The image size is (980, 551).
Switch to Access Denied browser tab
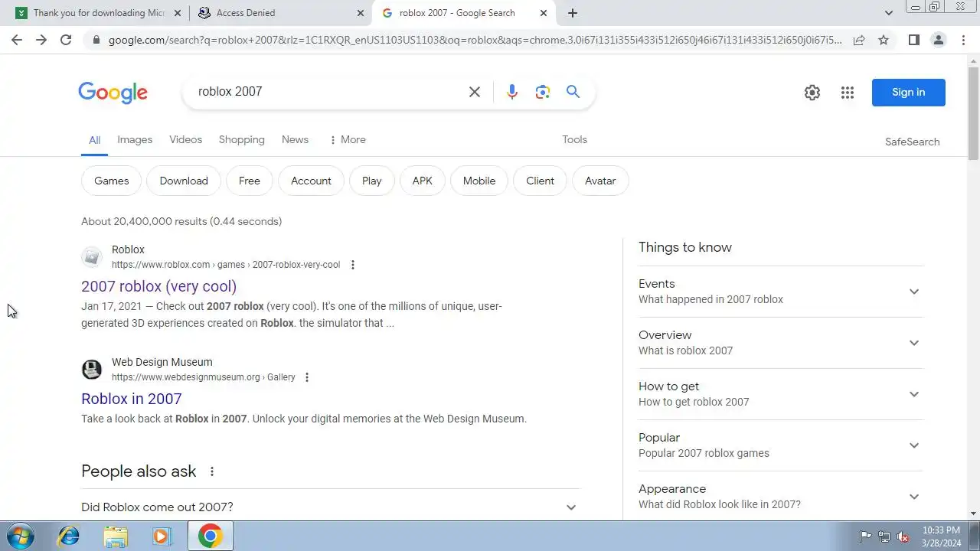pos(280,13)
